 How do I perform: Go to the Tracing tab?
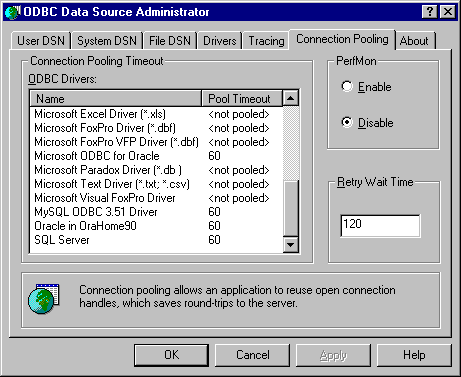coord(266,41)
